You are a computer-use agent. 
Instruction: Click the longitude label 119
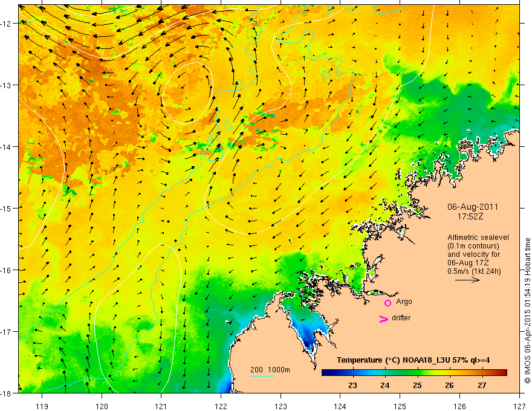tap(42, 406)
